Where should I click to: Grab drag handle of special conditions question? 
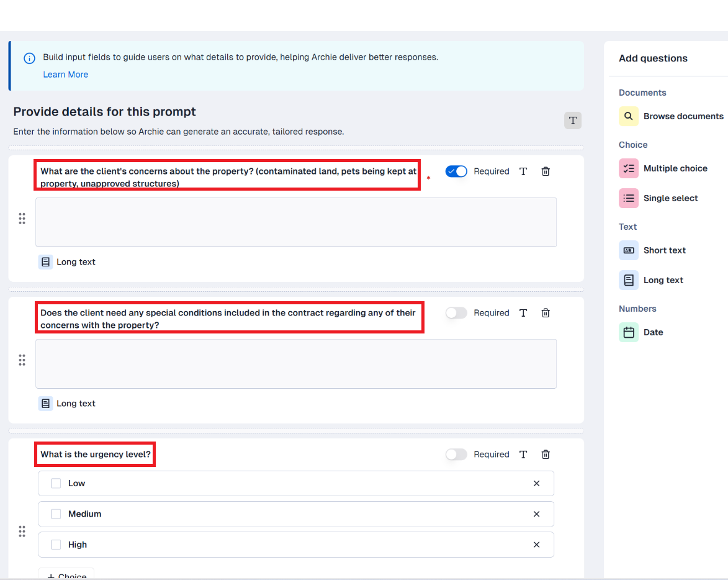coord(22,360)
